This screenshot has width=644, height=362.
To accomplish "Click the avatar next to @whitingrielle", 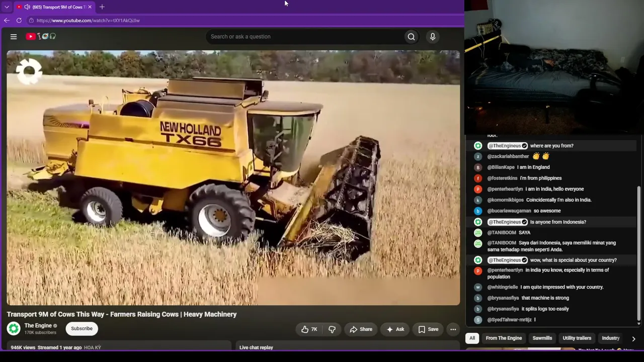I will pos(478,287).
